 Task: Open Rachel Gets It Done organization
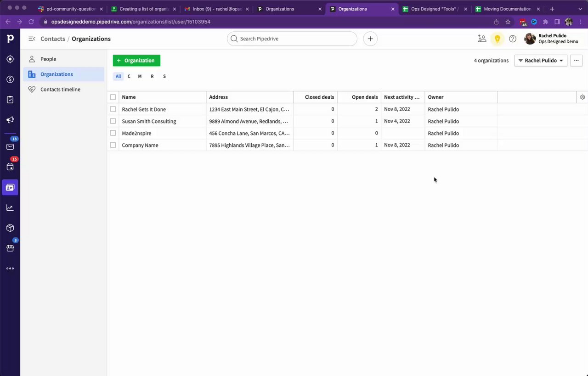pos(144,109)
